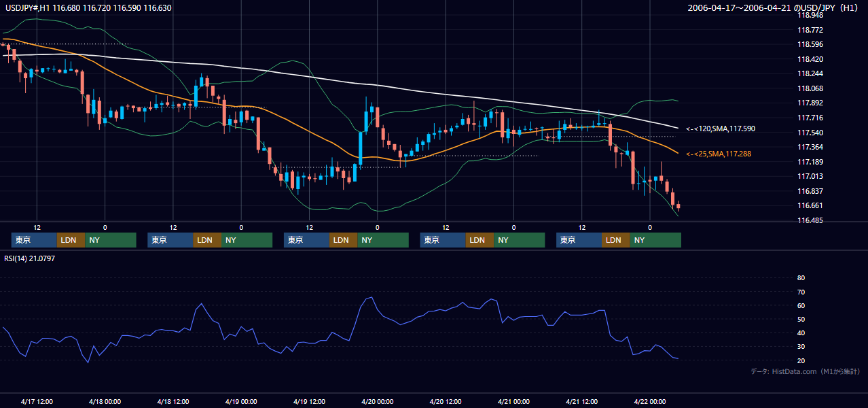
Task: Click price axis value 117.716
Action: tap(810, 118)
